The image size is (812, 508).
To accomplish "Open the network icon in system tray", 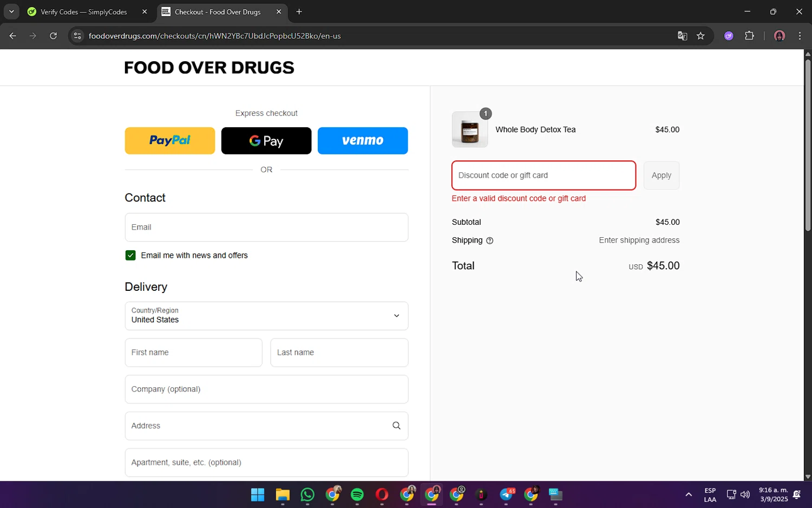I will pos(731,494).
